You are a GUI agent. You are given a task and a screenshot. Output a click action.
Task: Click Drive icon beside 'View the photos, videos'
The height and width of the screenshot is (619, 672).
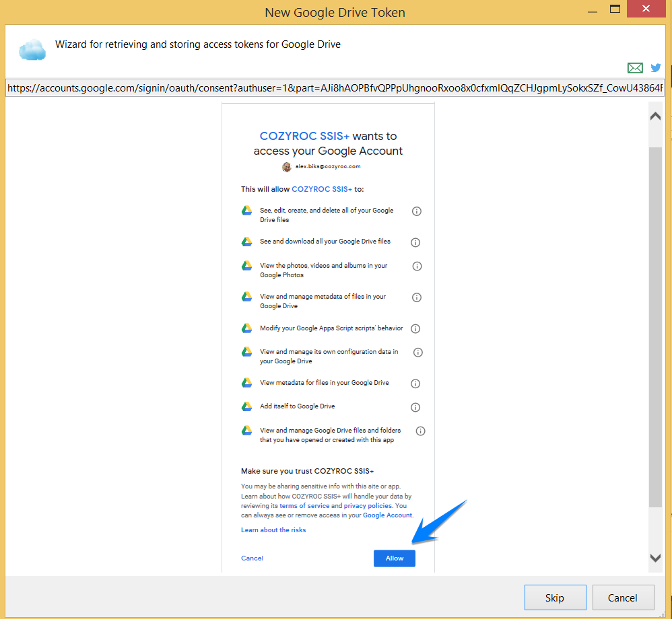pyautogui.click(x=247, y=266)
